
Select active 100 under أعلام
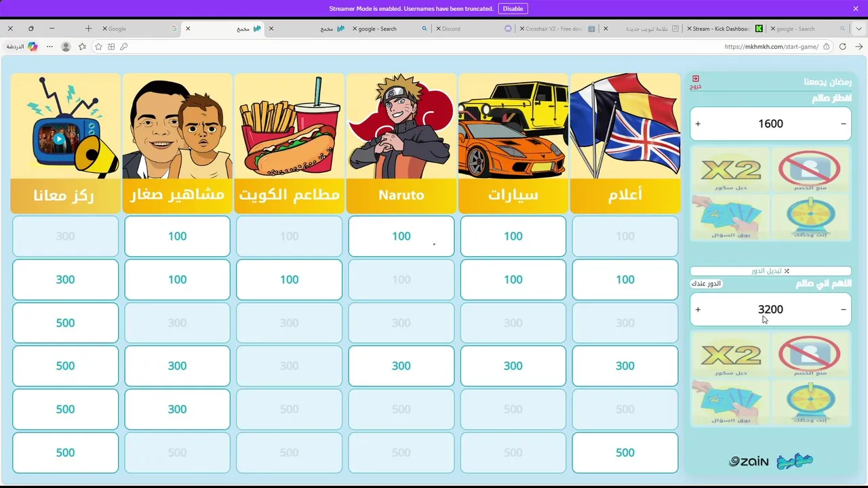(x=625, y=279)
